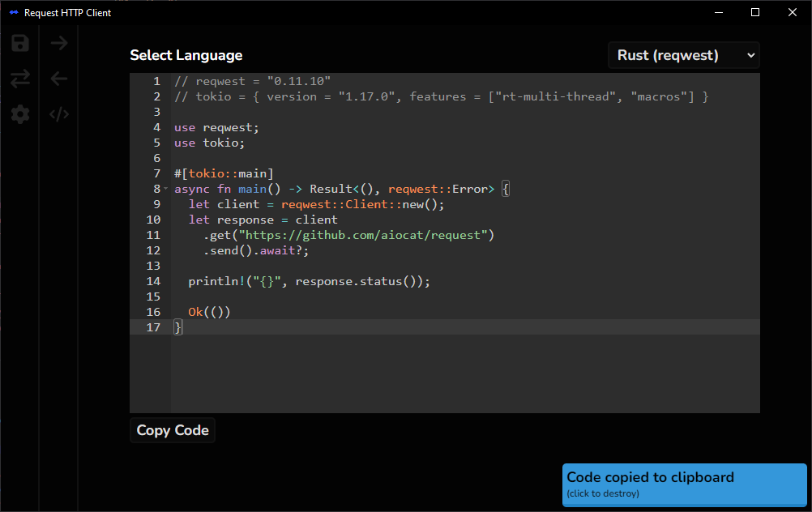This screenshot has height=512, width=812.
Task: Click the println! response.status line
Action: (x=310, y=281)
